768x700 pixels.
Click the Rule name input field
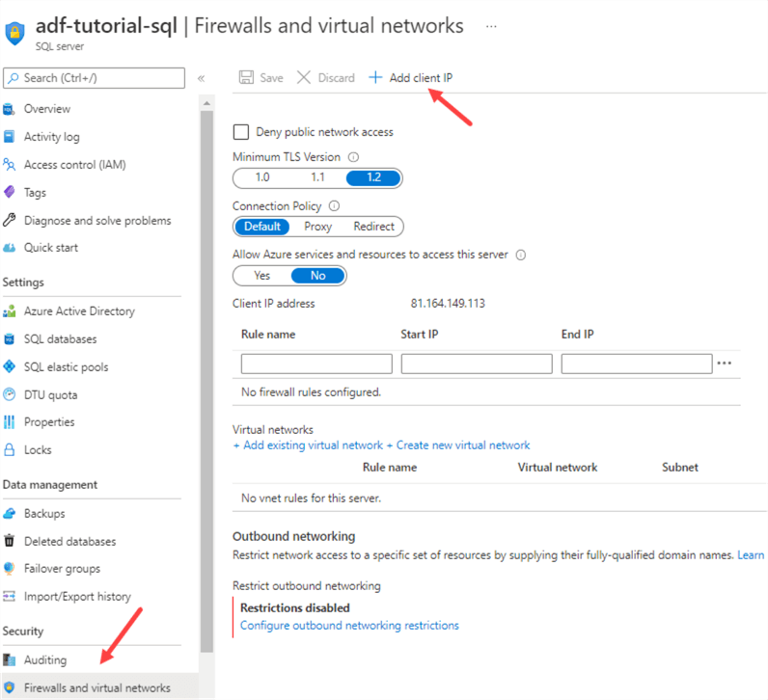tap(316, 363)
